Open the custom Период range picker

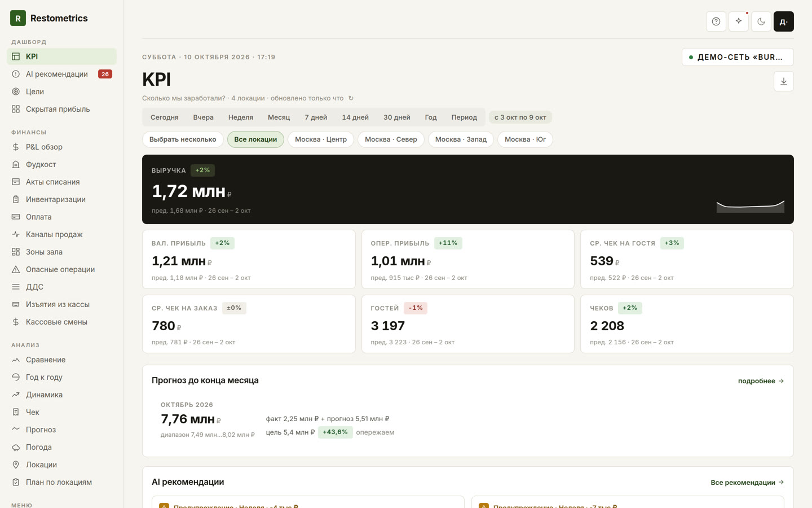coord(464,117)
